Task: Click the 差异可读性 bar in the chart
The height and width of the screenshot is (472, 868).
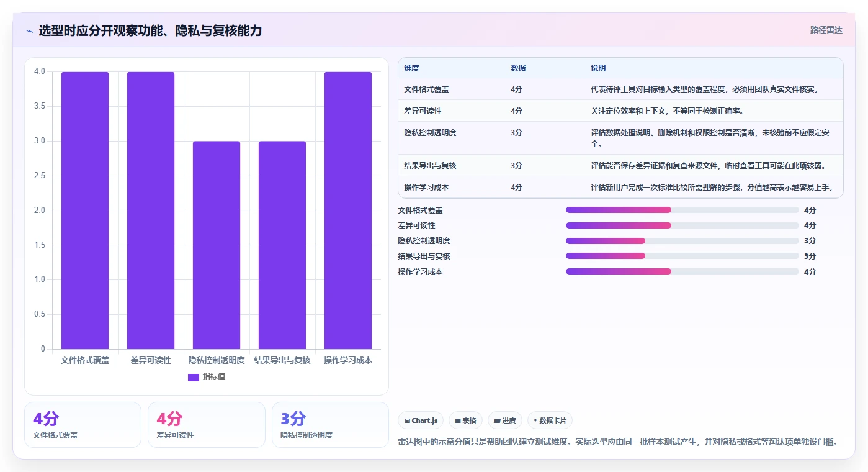Action: coord(151,211)
